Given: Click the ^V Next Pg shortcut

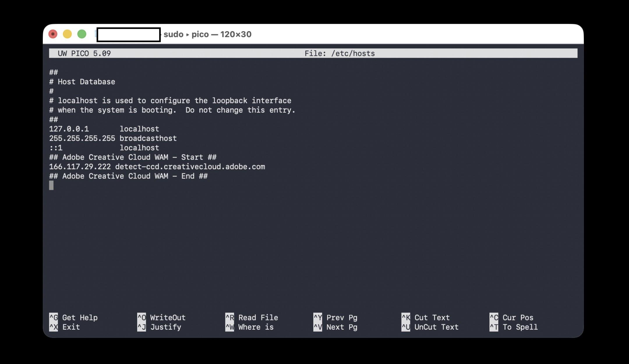Looking at the screenshot, I should tap(335, 327).
